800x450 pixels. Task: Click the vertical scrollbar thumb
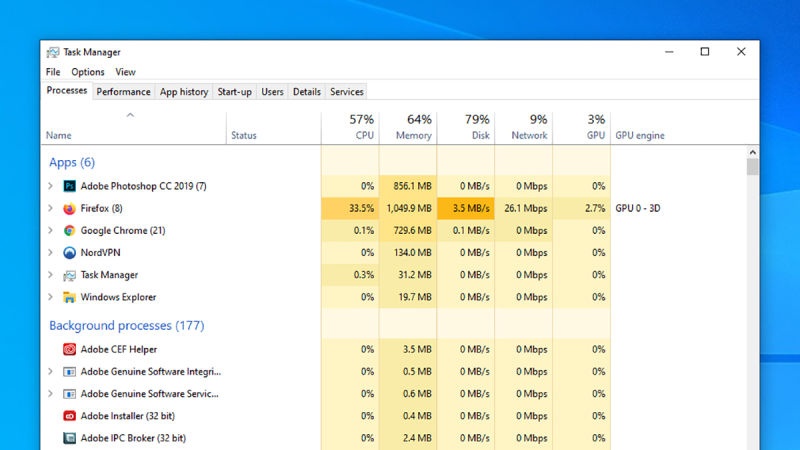(x=753, y=165)
